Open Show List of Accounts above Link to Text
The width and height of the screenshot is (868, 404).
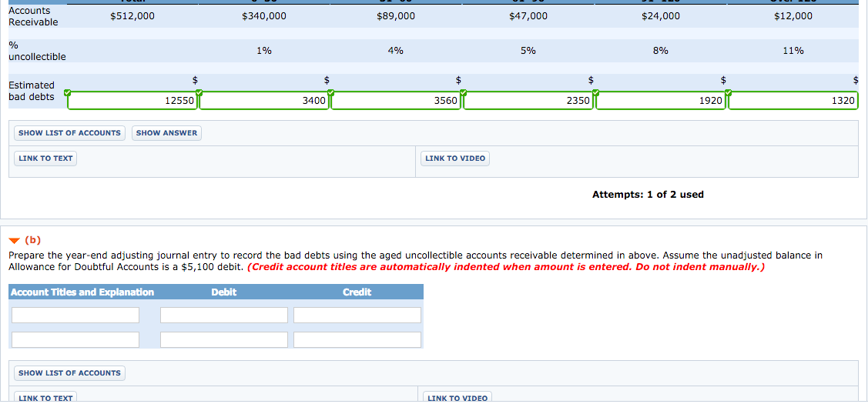pos(69,133)
